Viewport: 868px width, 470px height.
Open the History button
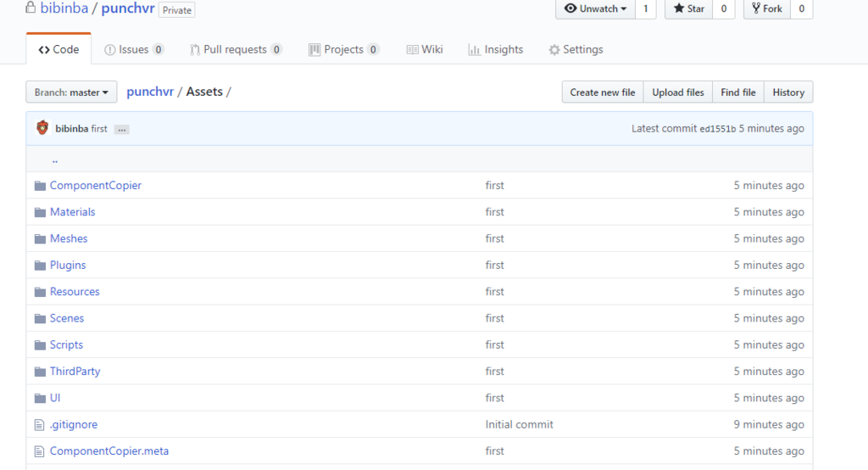pyautogui.click(x=788, y=92)
